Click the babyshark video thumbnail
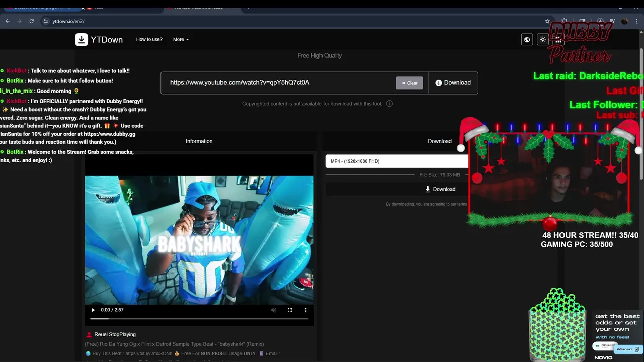Viewport: 644px width, 362px height. click(199, 240)
